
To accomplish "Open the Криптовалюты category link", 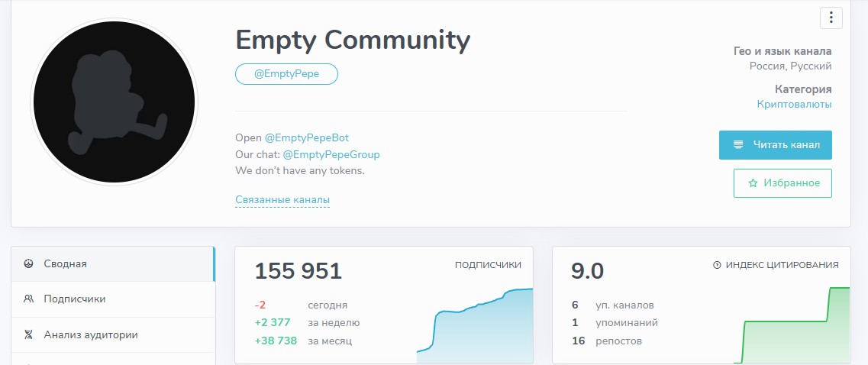I will click(794, 104).
